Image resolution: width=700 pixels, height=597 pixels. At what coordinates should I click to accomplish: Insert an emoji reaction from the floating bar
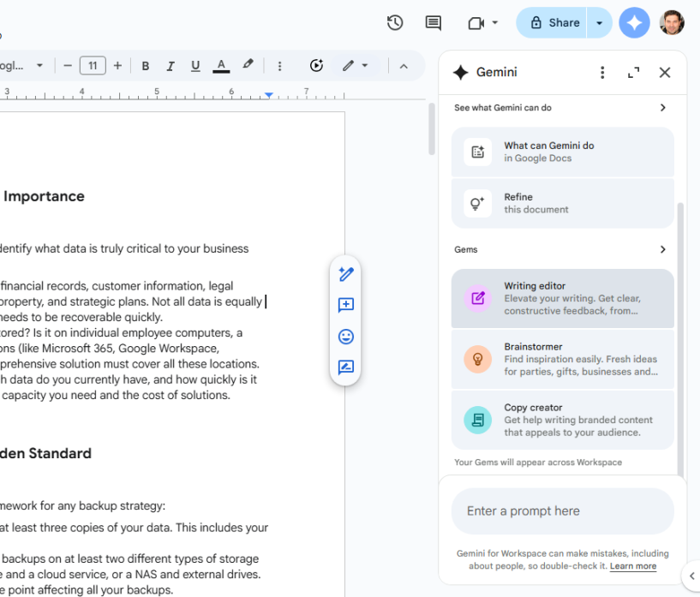(345, 337)
